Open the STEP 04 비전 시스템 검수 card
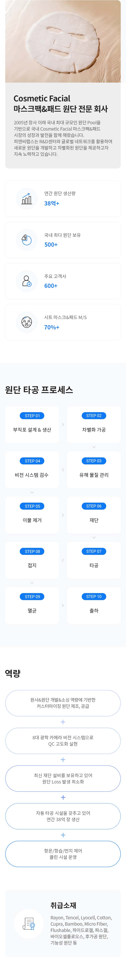126x980 pixels. 32,469
